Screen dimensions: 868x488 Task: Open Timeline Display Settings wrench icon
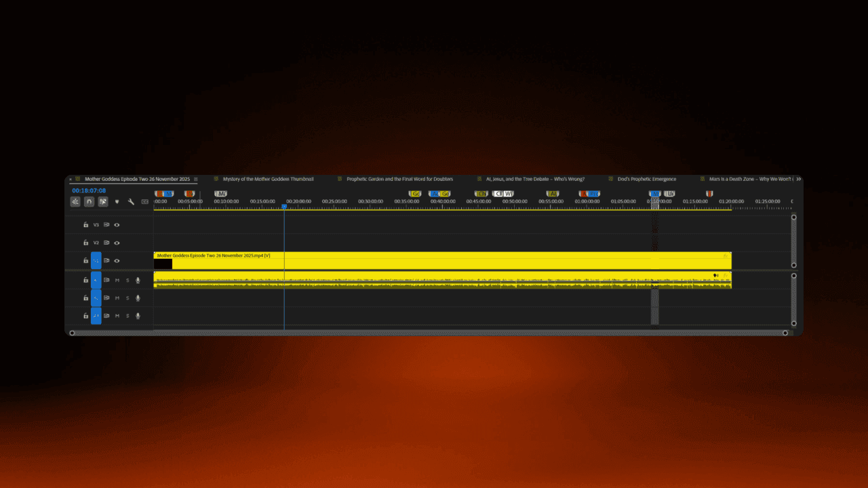click(x=131, y=201)
